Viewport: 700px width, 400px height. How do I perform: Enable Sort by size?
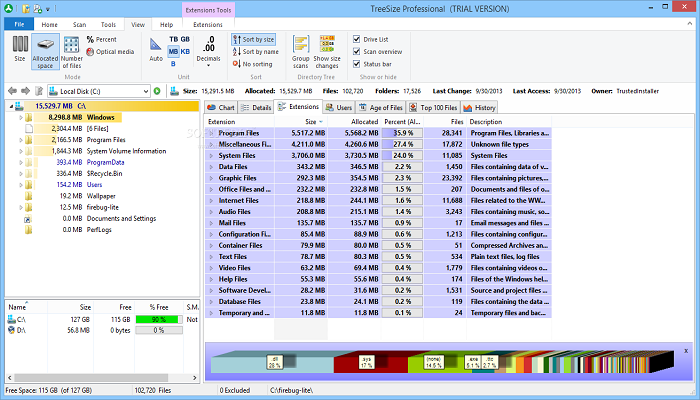click(253, 39)
